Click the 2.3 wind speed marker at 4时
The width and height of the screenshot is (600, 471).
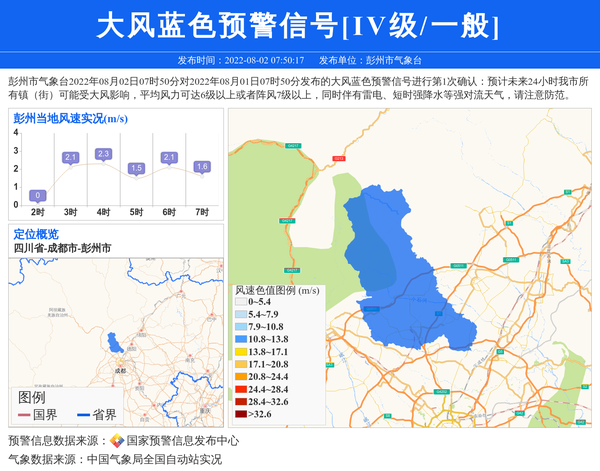[x=103, y=154]
